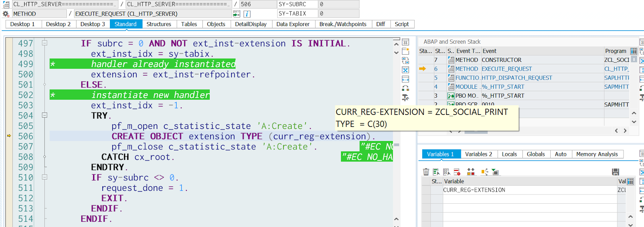The height and width of the screenshot is (227, 644).
Task: Close the source code tool with top icon
Action: point(405,42)
